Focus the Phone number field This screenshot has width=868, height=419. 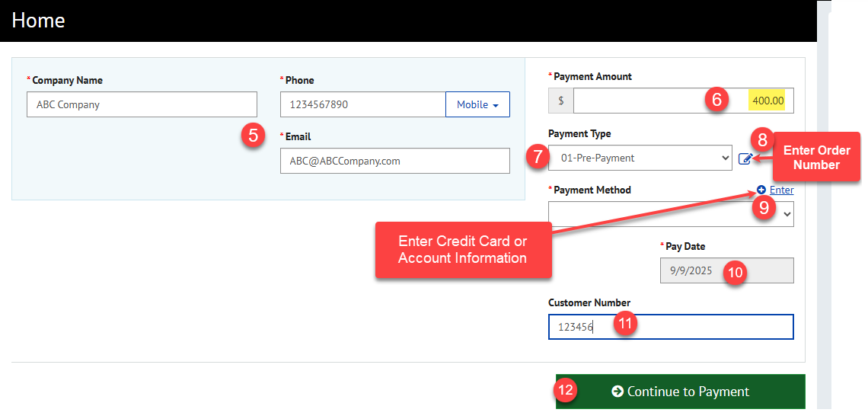[x=362, y=104]
